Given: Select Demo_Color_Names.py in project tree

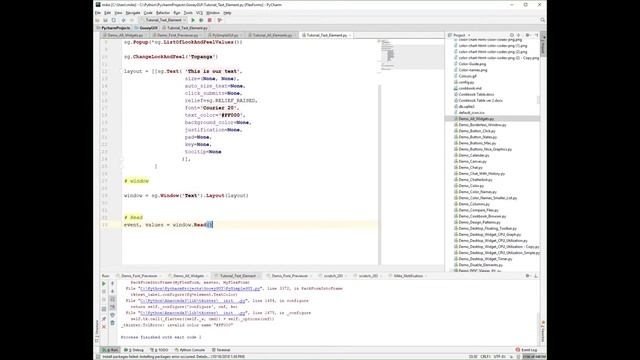Looking at the screenshot, I should [x=477, y=192].
